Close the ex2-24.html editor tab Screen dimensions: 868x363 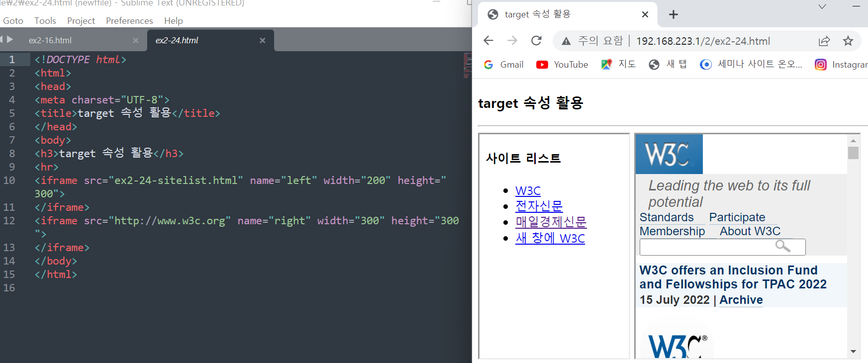click(263, 40)
